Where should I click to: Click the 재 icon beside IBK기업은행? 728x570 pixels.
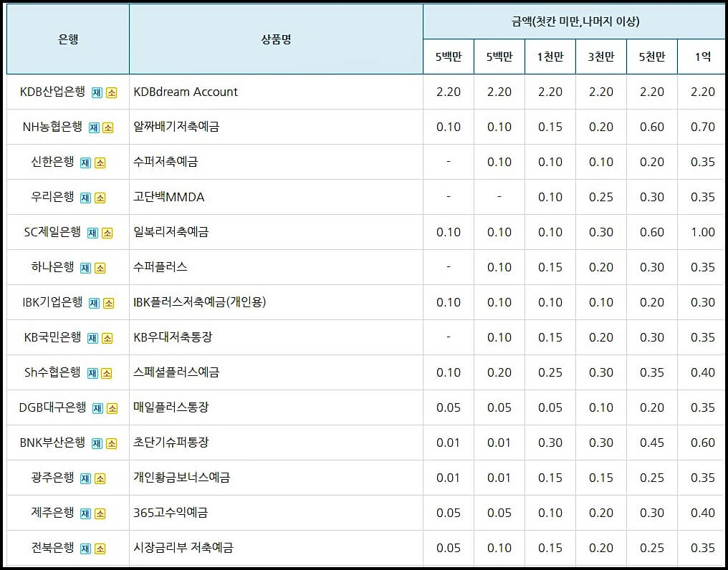tap(94, 303)
